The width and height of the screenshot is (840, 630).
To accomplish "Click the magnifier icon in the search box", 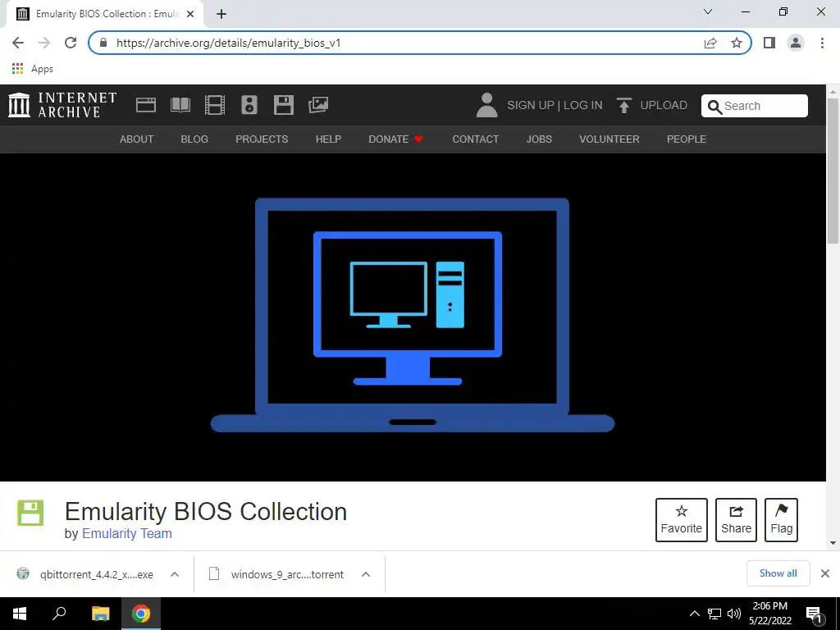I will coord(714,107).
